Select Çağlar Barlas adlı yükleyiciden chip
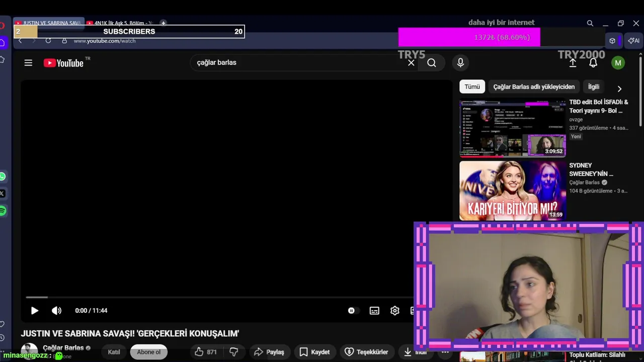644x362 pixels. (534, 86)
